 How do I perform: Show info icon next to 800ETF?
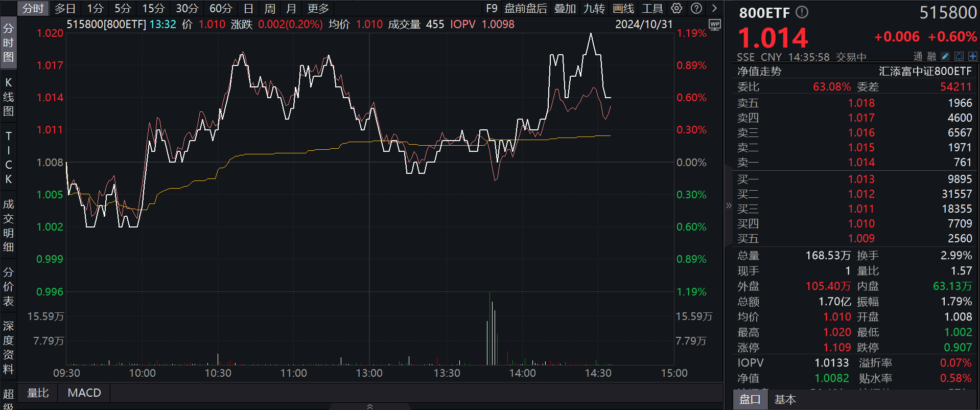point(802,12)
